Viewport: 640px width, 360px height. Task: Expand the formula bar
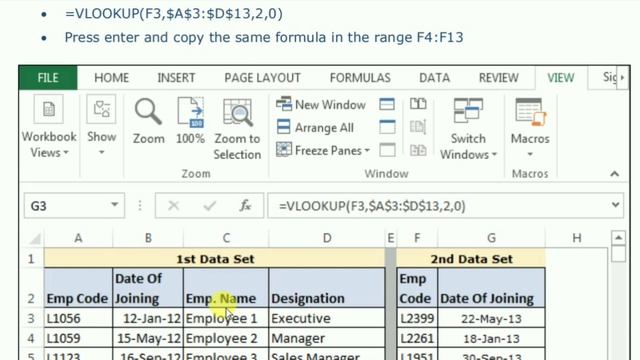pos(616,205)
